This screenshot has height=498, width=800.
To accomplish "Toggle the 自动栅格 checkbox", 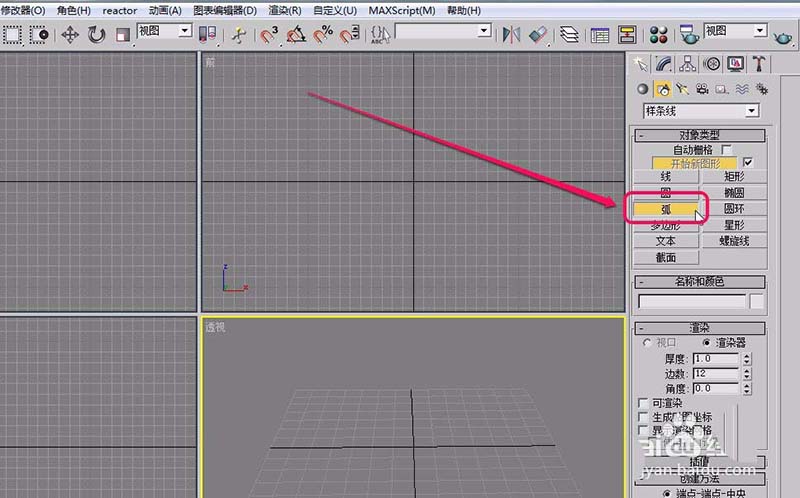I will pos(727,150).
